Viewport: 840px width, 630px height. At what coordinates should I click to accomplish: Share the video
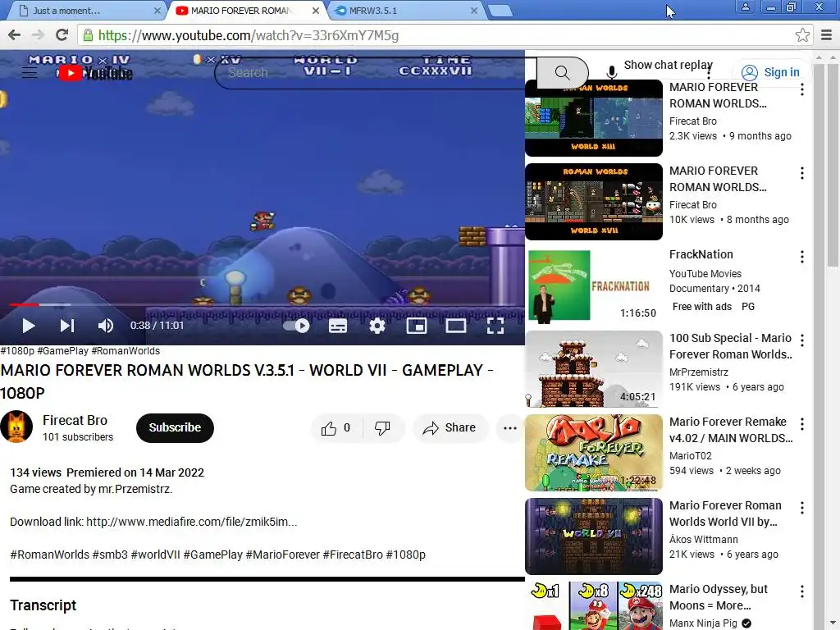(450, 427)
